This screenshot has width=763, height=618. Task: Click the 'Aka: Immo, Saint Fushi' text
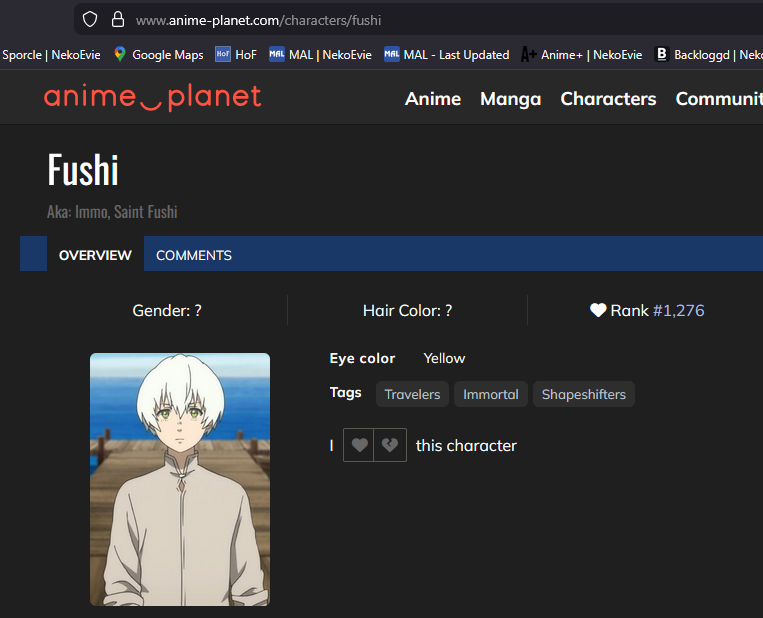click(x=112, y=212)
